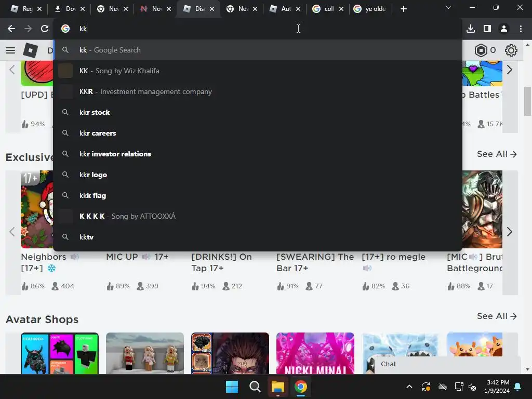This screenshot has height=399, width=532.
Task: Click 'See All' for Avatar Shops
Action: coord(497,316)
